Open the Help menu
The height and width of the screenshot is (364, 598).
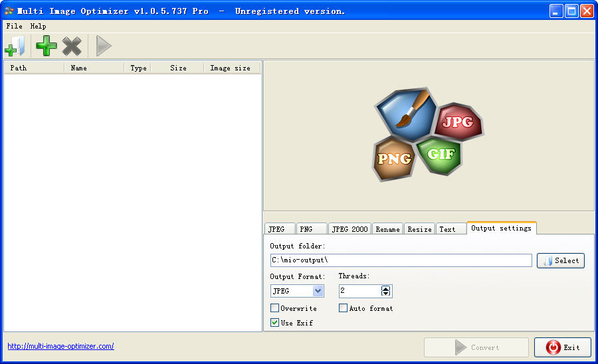(x=38, y=26)
